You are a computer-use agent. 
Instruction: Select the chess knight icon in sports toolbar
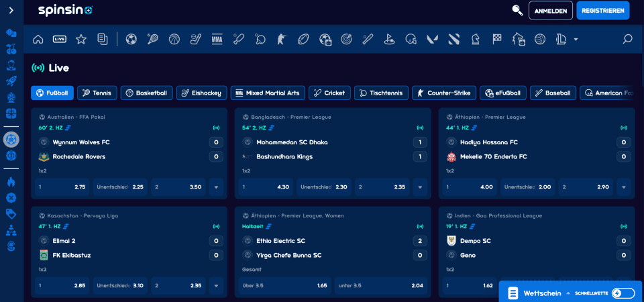[x=475, y=39]
